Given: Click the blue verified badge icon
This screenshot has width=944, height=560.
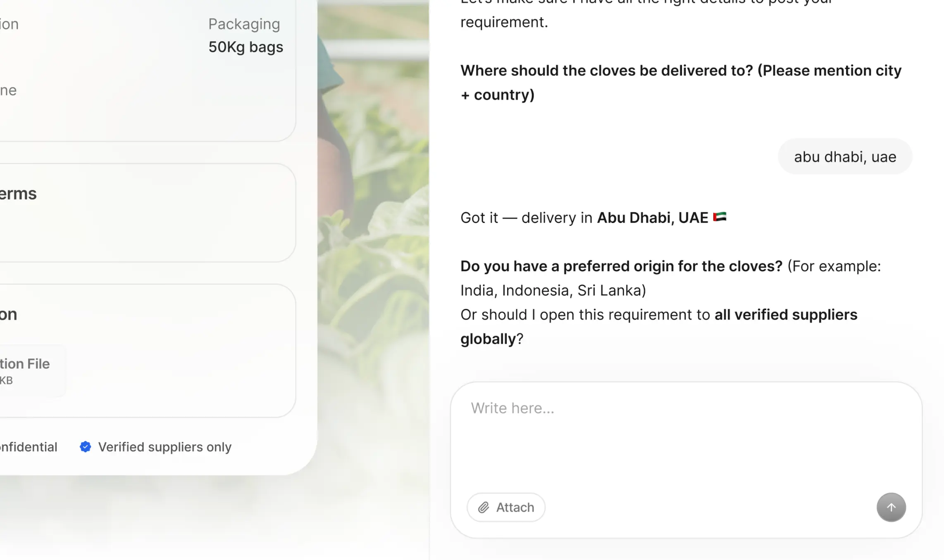Looking at the screenshot, I should point(86,447).
